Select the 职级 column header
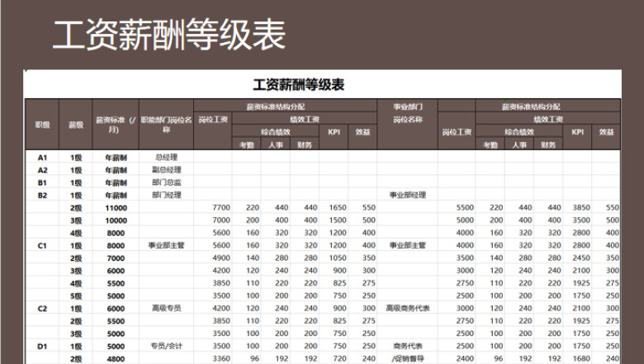The image size is (644, 364). pos(42,125)
